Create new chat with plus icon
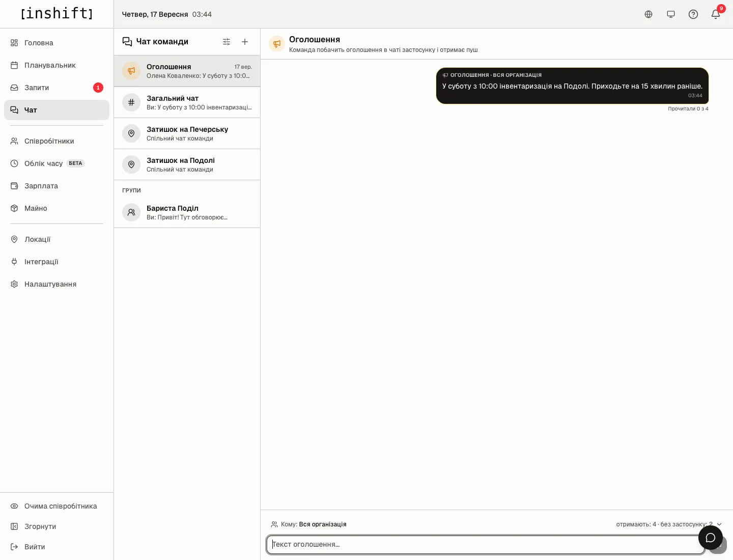 [245, 42]
